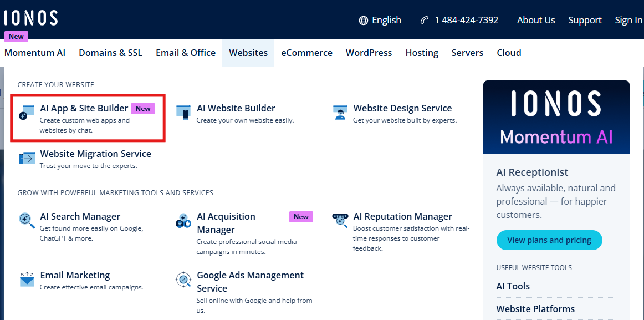Click View plans and pricing button
Image resolution: width=644 pixels, height=320 pixels.
pyautogui.click(x=549, y=240)
